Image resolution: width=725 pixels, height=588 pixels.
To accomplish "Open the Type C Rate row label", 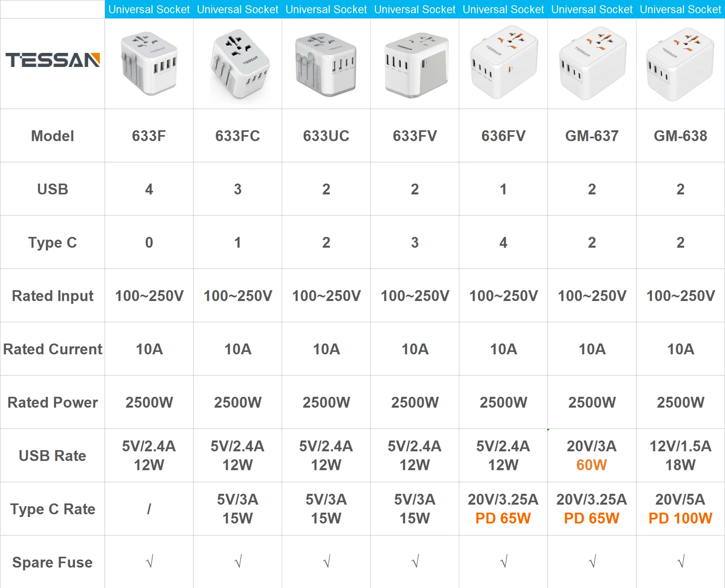I will [52, 509].
